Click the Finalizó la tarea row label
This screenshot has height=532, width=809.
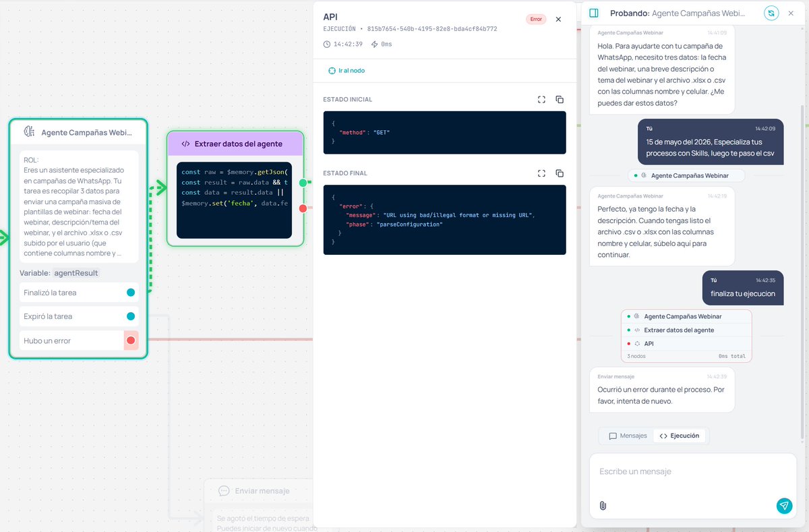click(x=50, y=293)
